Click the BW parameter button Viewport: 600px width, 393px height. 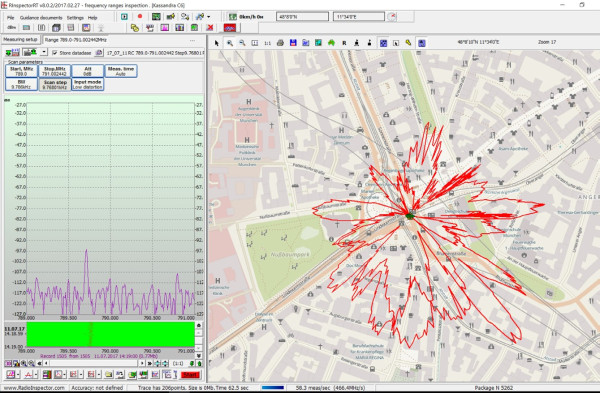point(21,85)
